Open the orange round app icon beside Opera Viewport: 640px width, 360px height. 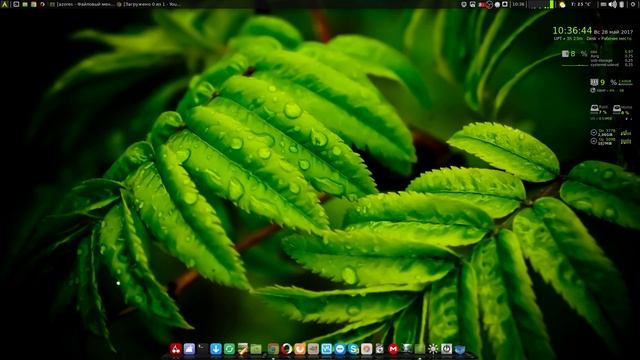click(x=300, y=349)
